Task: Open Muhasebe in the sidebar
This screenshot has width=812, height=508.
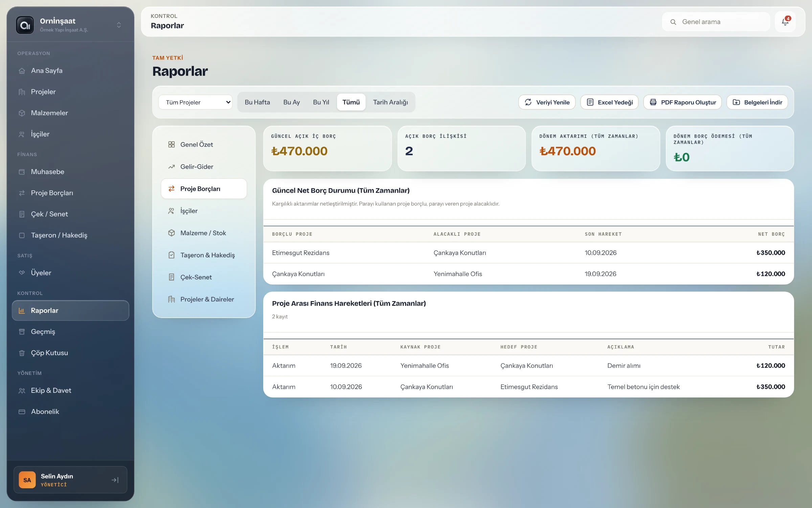Action: tap(70, 172)
